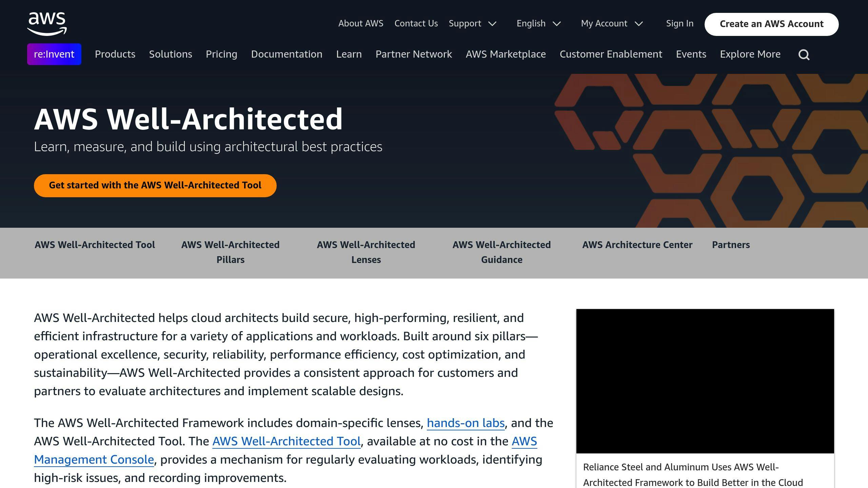
Task: Open the Solutions menu
Action: click(x=171, y=54)
